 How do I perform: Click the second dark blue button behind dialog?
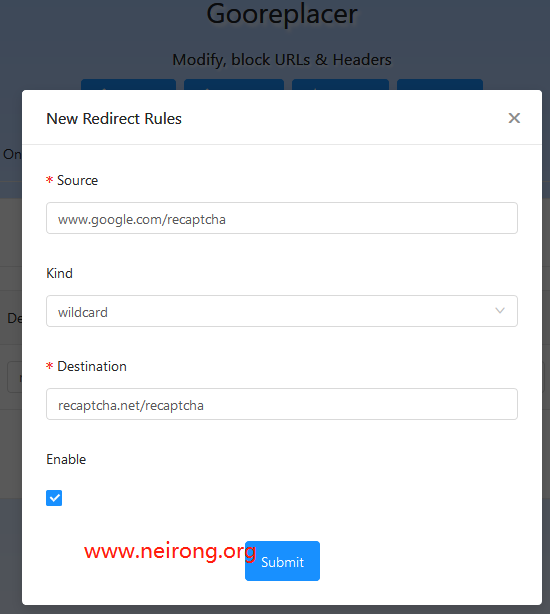click(234, 85)
